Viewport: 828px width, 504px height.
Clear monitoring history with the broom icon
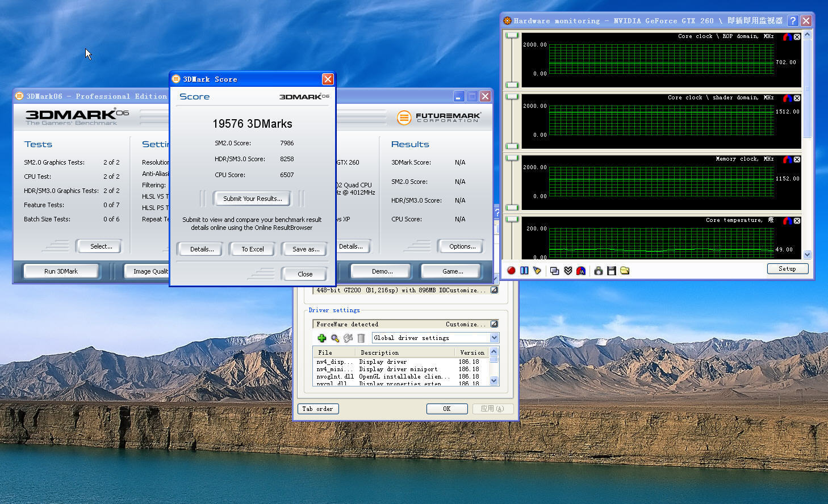(x=537, y=271)
